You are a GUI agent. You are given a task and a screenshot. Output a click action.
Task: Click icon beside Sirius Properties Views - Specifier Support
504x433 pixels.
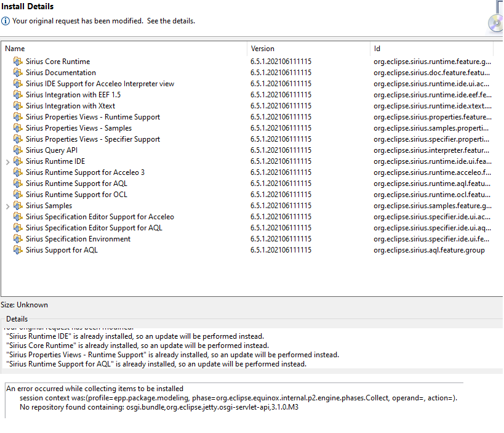point(18,139)
